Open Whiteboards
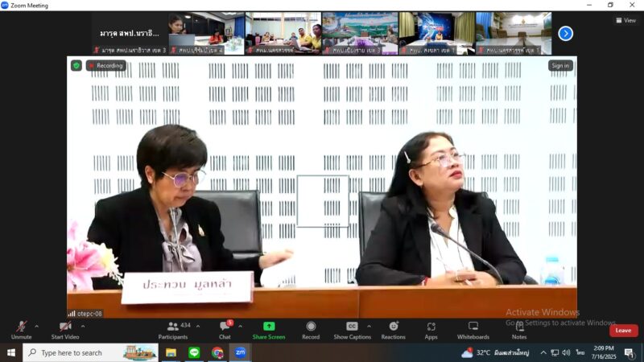The width and height of the screenshot is (644, 362). pos(473,329)
